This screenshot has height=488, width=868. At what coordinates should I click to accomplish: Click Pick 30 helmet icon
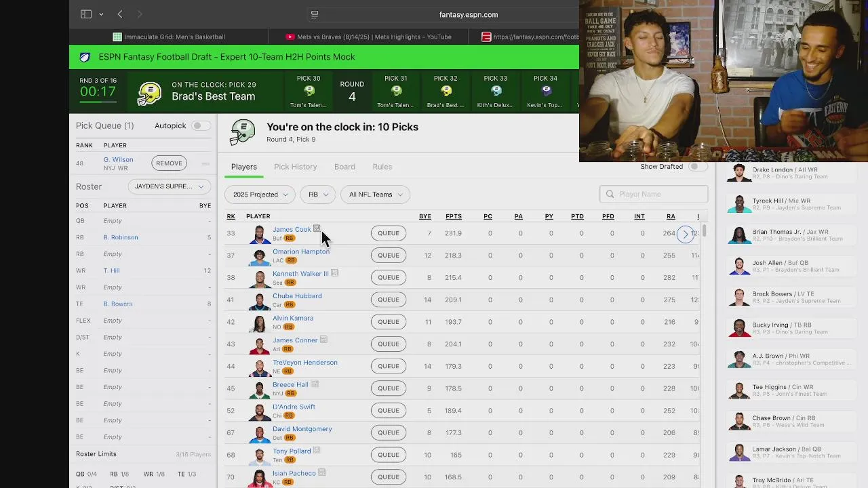coord(309,91)
